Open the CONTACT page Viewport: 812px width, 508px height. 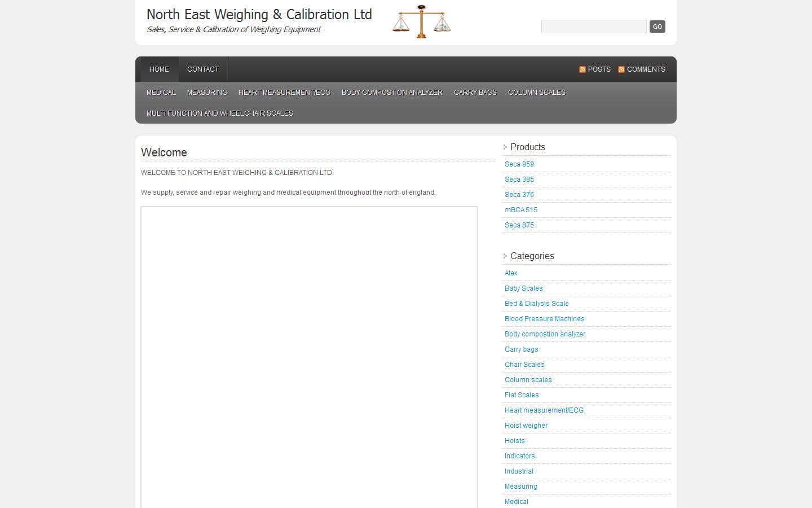(x=202, y=69)
